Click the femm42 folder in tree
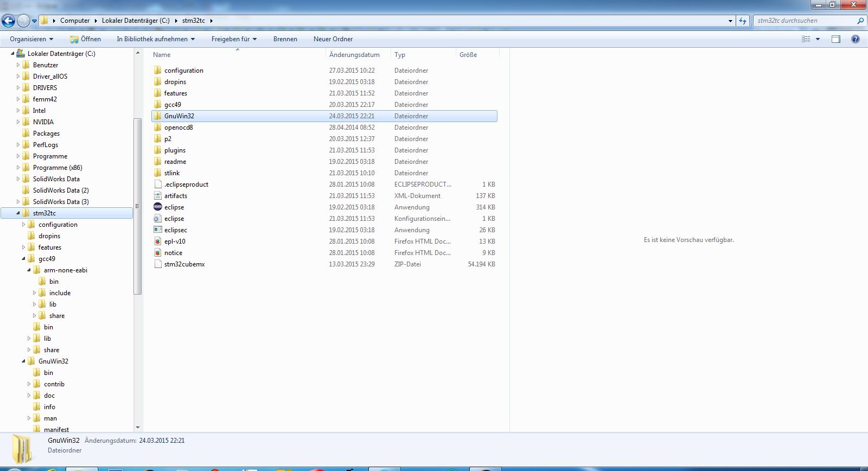868x471 pixels. (x=44, y=99)
